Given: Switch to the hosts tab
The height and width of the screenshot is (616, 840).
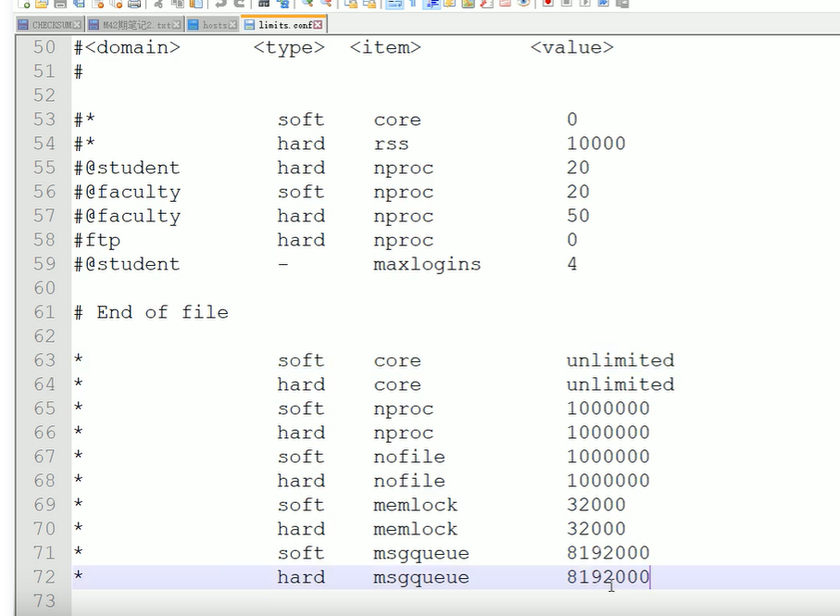Looking at the screenshot, I should (x=212, y=25).
